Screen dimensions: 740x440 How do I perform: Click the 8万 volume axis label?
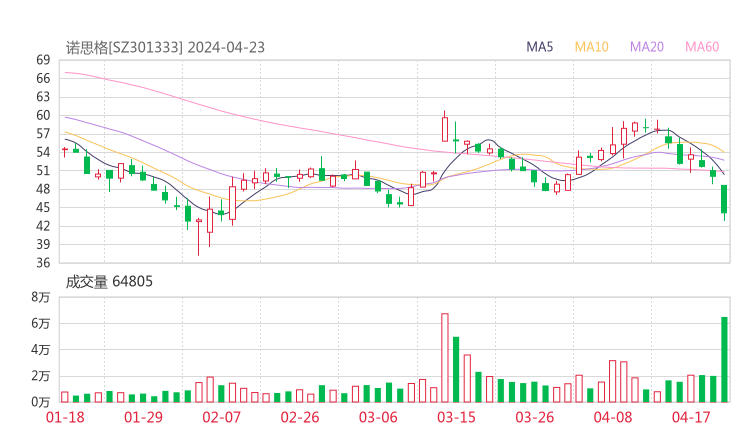point(41,297)
